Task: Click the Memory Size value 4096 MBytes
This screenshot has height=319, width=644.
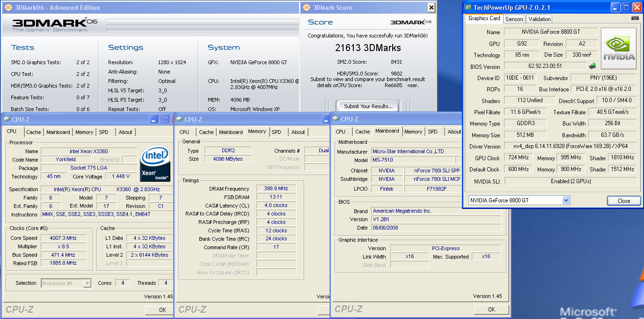Action: (228, 159)
